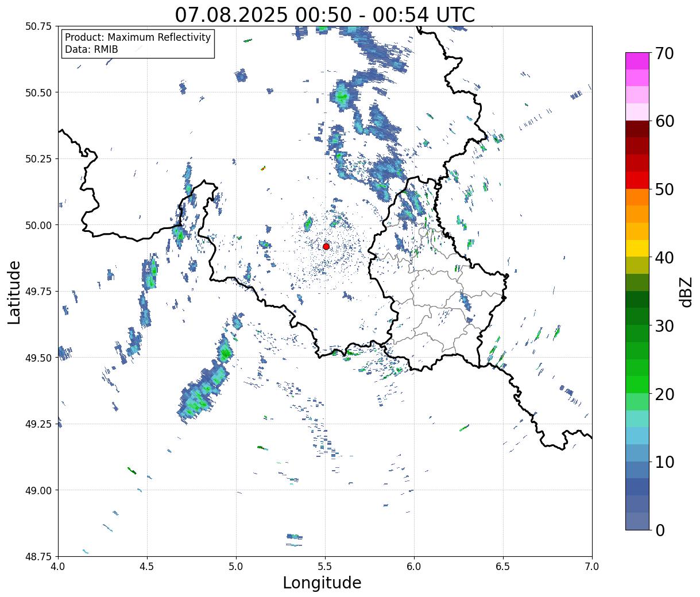700x597 pixels.
Task: Click the colorbar tick label '60'
Action: (x=664, y=121)
